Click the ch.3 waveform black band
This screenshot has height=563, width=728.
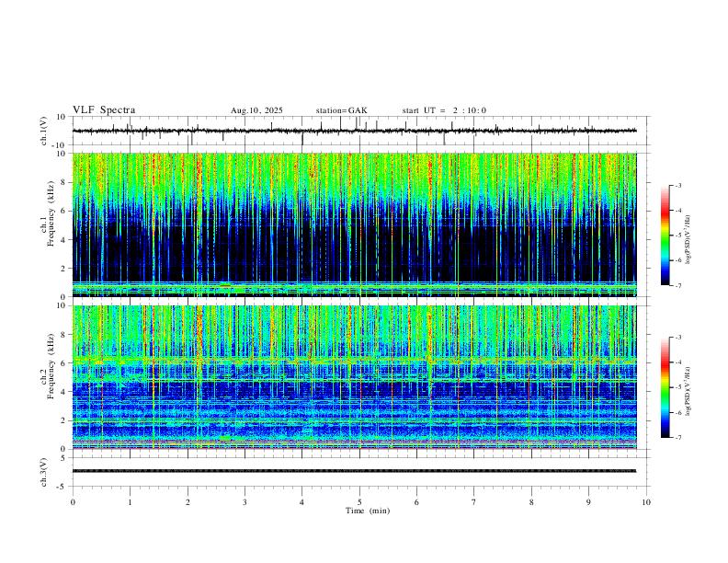(354, 471)
